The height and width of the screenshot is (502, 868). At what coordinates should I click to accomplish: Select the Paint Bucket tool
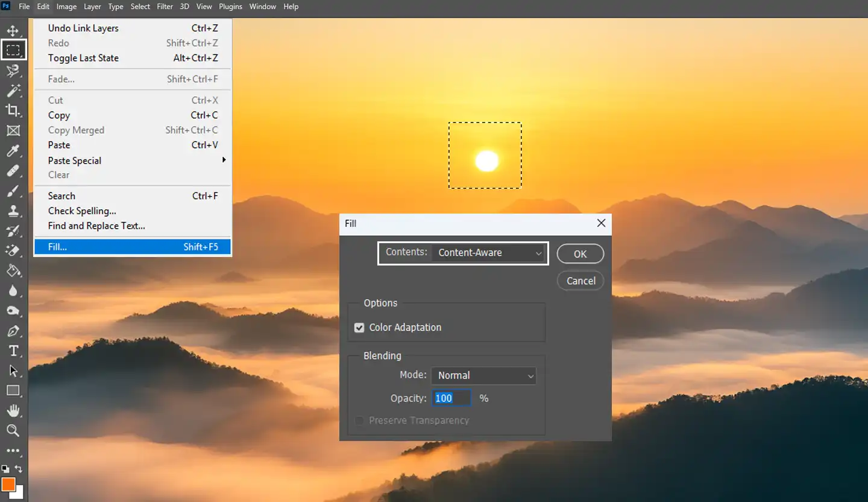pos(13,270)
